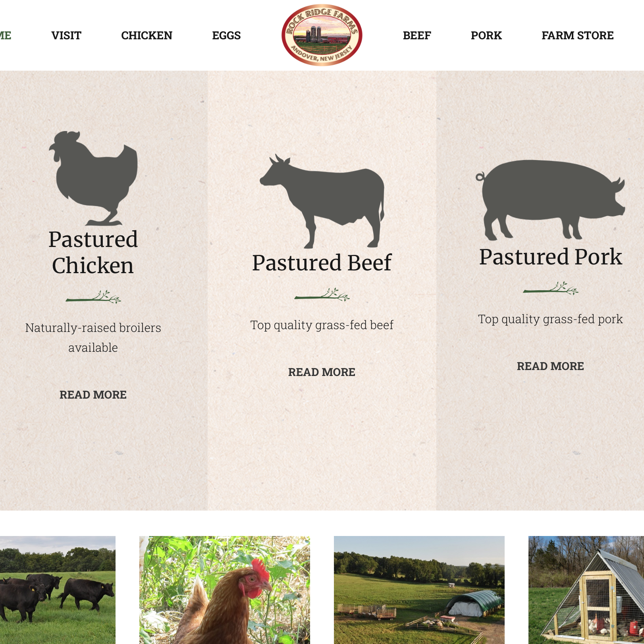Click the chicken silhouette icon
This screenshot has width=644, height=644.
click(x=93, y=178)
